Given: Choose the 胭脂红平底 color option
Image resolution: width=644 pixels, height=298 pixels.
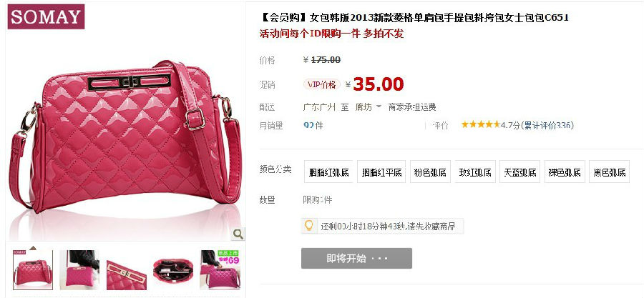Looking at the screenshot, I should pos(381,172).
